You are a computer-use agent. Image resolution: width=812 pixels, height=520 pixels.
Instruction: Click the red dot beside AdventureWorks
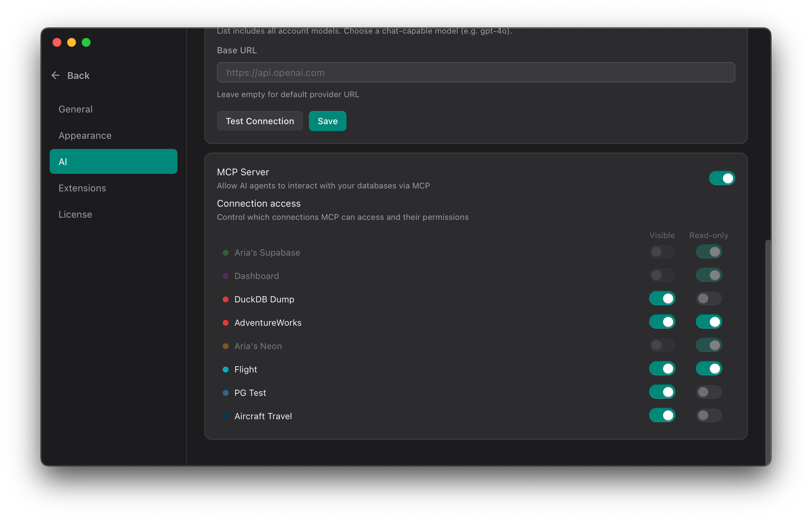[226, 323]
